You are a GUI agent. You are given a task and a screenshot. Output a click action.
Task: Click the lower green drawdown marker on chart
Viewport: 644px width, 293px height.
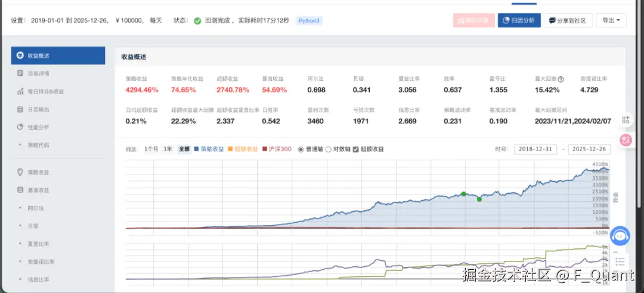pos(479,199)
